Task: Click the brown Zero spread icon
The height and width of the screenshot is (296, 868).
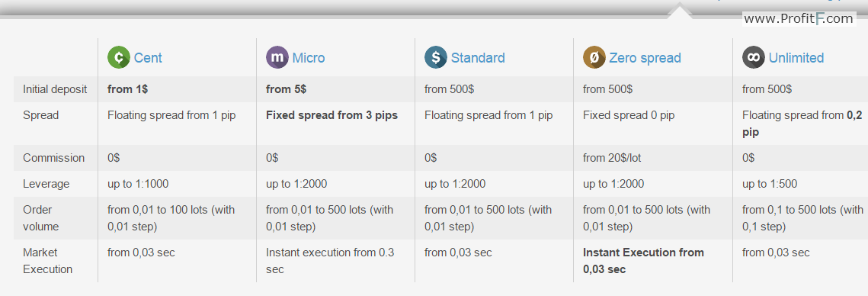Action: tap(594, 58)
